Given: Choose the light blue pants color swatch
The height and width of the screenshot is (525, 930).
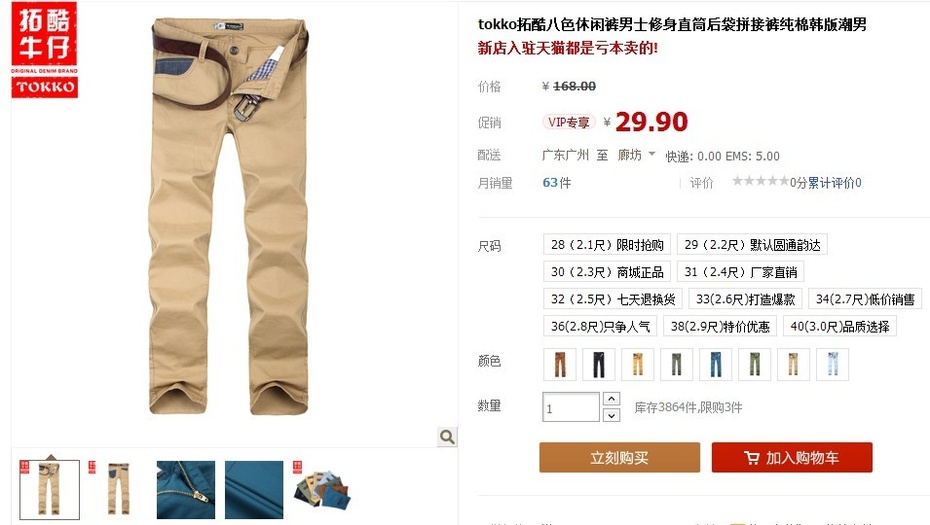Looking at the screenshot, I should pos(832,364).
